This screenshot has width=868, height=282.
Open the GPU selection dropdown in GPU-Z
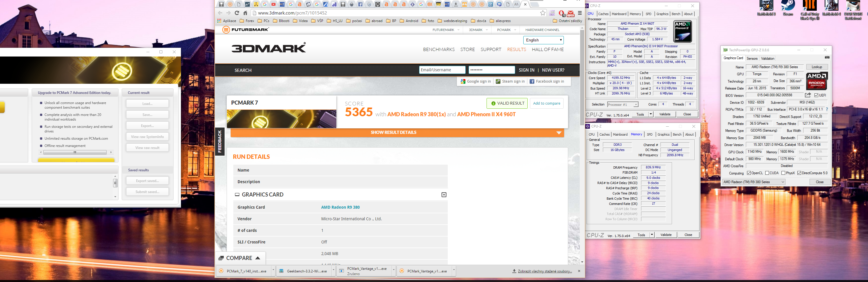click(x=754, y=182)
